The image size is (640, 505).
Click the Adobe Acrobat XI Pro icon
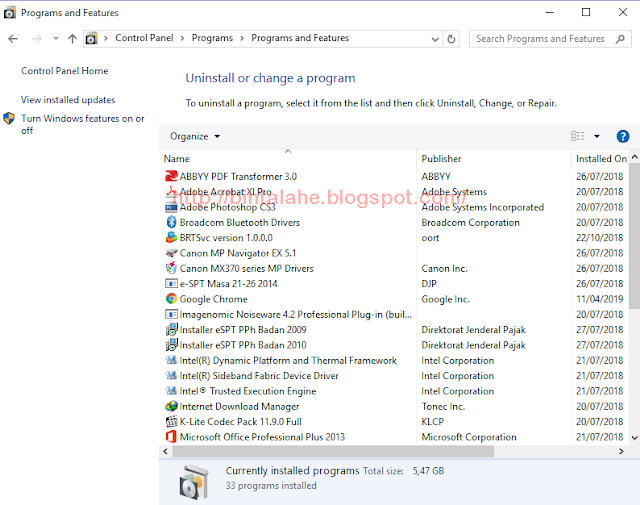[171, 191]
